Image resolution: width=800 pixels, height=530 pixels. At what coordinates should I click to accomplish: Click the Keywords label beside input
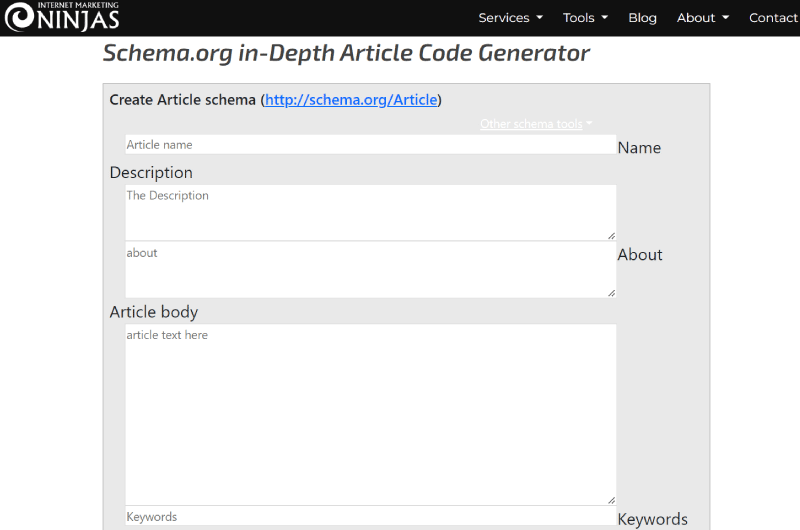point(653,519)
